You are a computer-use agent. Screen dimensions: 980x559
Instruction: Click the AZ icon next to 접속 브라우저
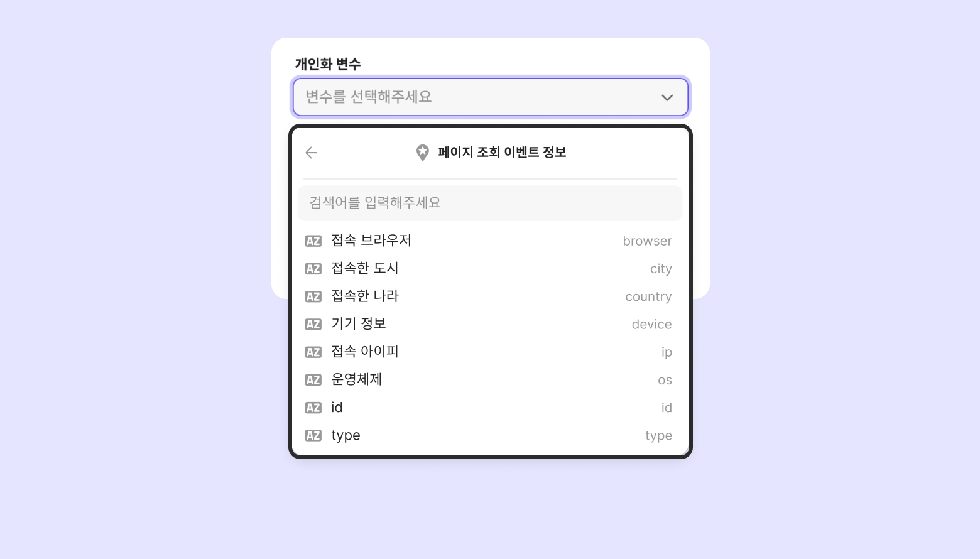pyautogui.click(x=313, y=241)
